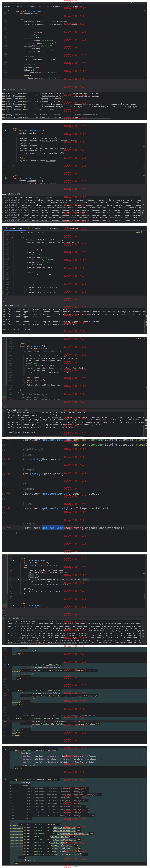Click the <select id="getUserByList"> XML tag line

[x=39, y=690]
